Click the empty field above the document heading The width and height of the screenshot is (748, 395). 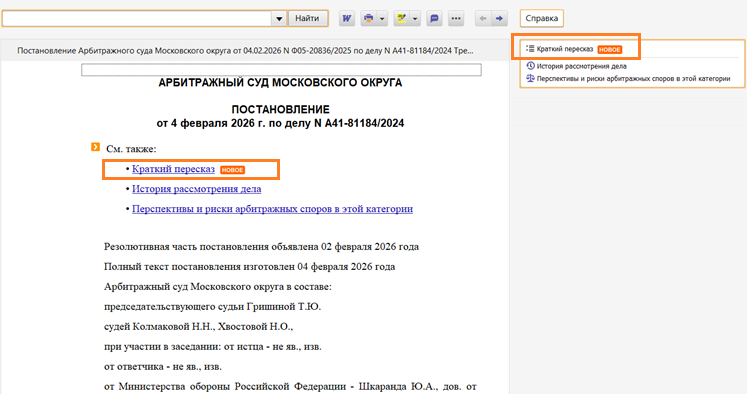click(x=281, y=70)
